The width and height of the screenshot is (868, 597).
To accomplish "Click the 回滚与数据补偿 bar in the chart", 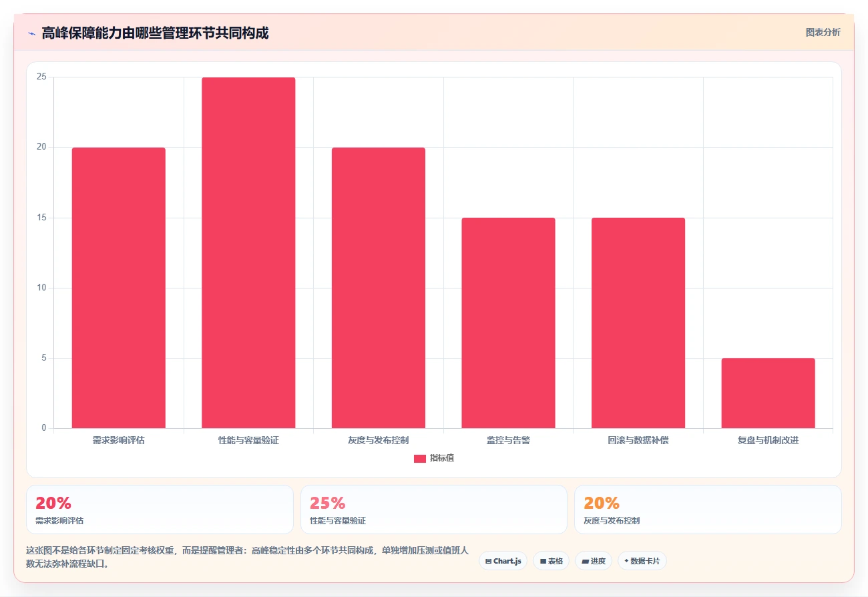I will [638, 323].
